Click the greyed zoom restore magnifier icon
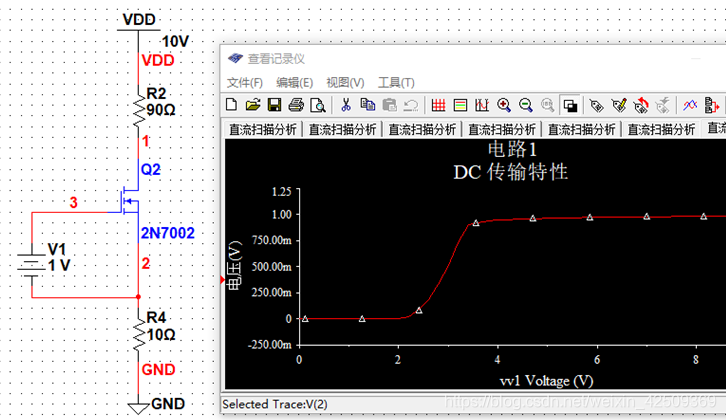This screenshot has height=420, width=726. tap(547, 105)
